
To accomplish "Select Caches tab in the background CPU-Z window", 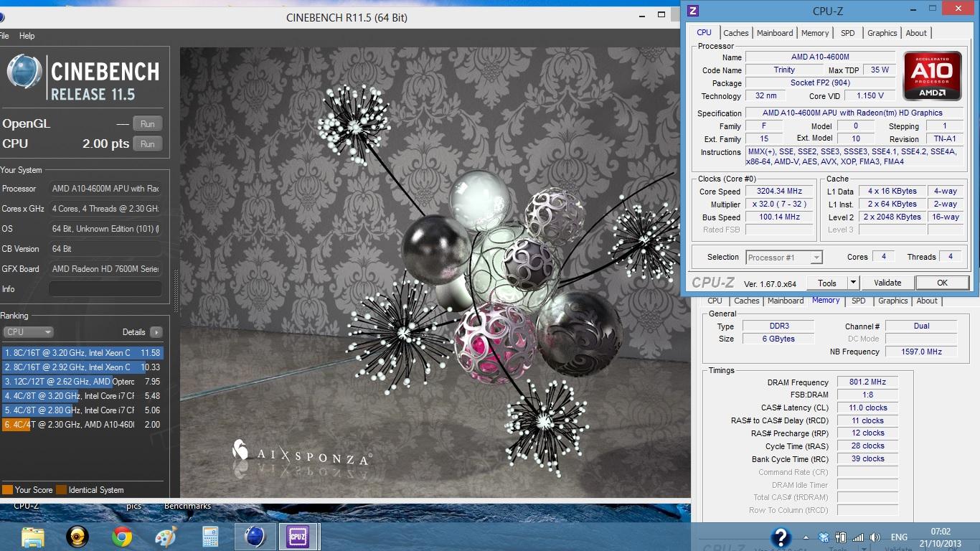I will pyautogui.click(x=747, y=301).
